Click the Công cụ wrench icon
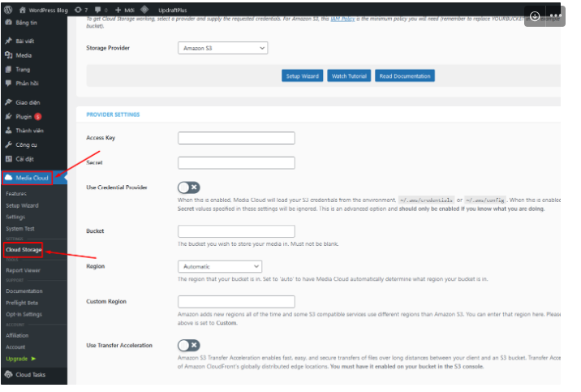581x392 pixels. (x=9, y=144)
